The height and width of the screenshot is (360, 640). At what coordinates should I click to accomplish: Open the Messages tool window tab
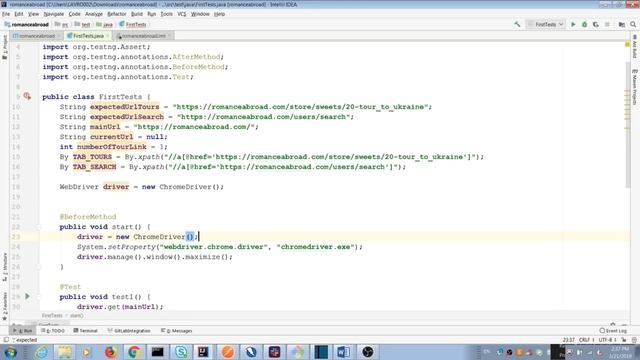177,331
